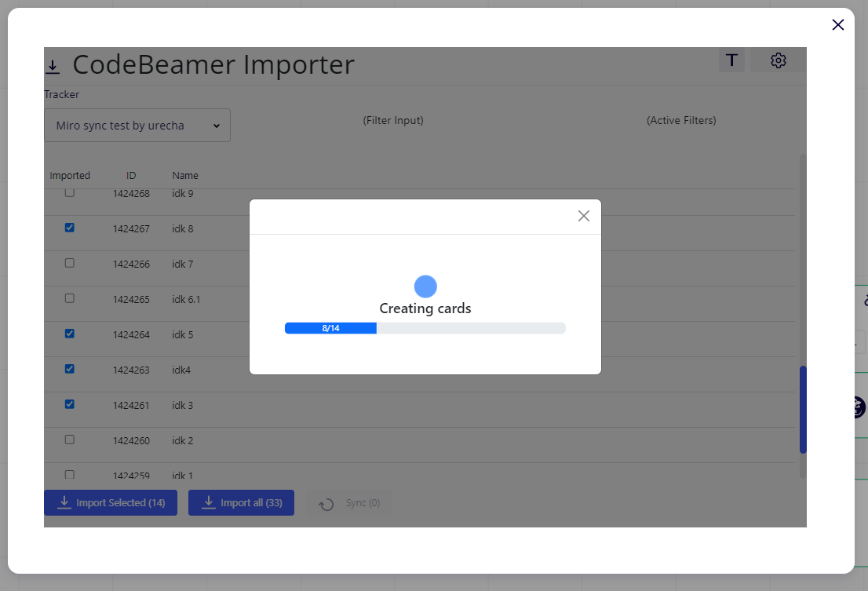Viewport: 868px width, 591px height.
Task: Click the blue spinner circle above Creating cards
Action: click(x=425, y=286)
